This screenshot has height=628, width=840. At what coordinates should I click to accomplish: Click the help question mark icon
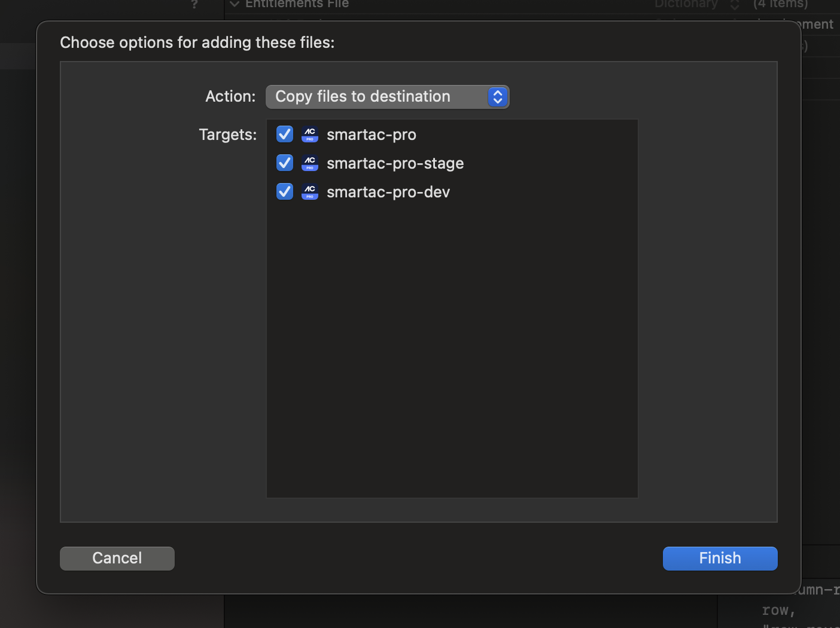[193, 5]
